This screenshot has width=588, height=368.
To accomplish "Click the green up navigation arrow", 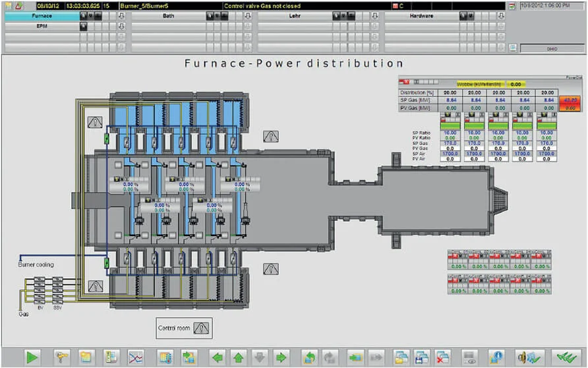I will click(239, 357).
